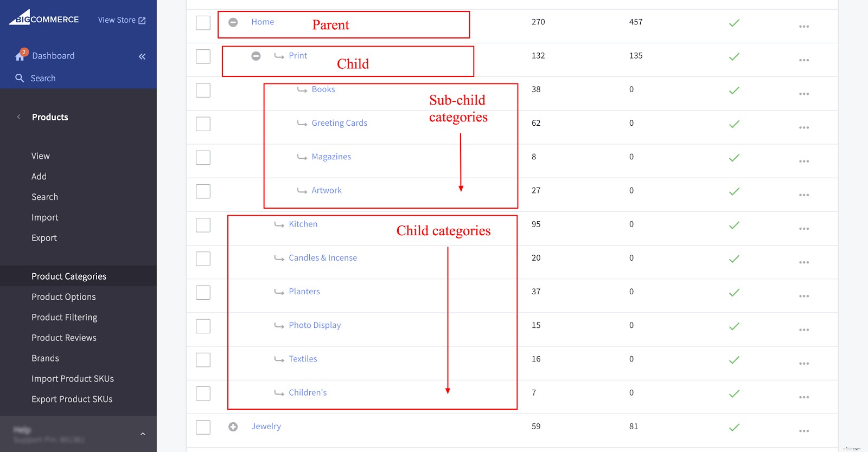Toggle visibility checkmark for the Artwork category
The image size is (868, 452).
[735, 191]
